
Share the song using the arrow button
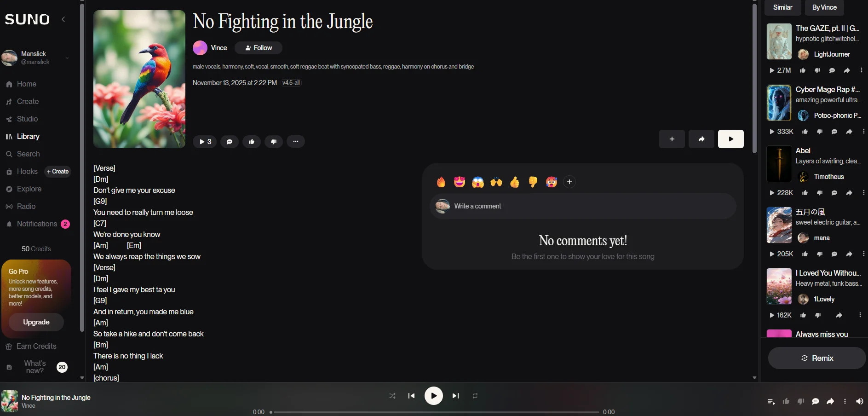coord(701,139)
